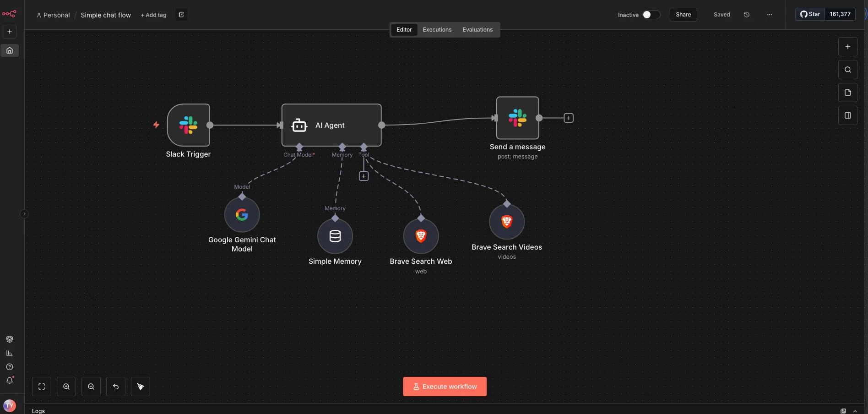
Task: Select the AI Agent node
Action: coord(331,125)
